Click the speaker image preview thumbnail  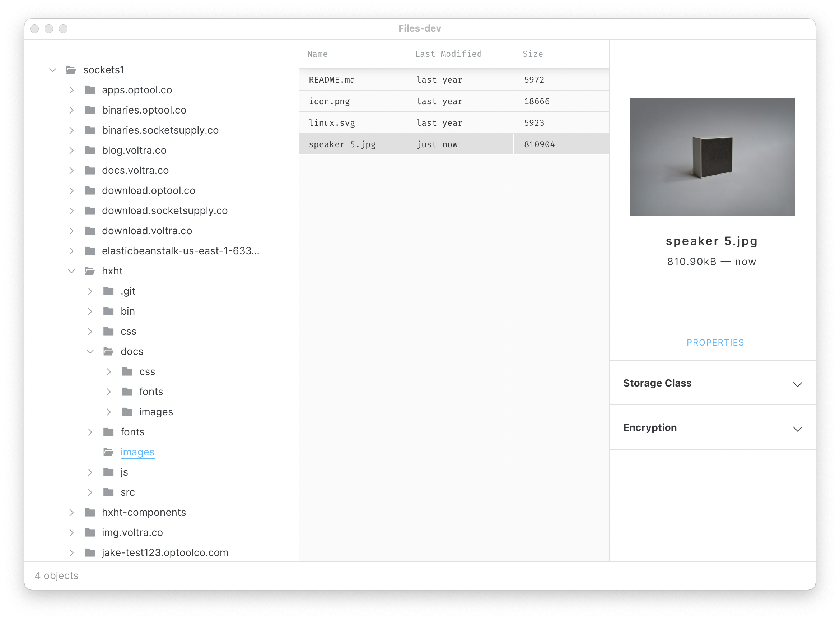point(712,157)
